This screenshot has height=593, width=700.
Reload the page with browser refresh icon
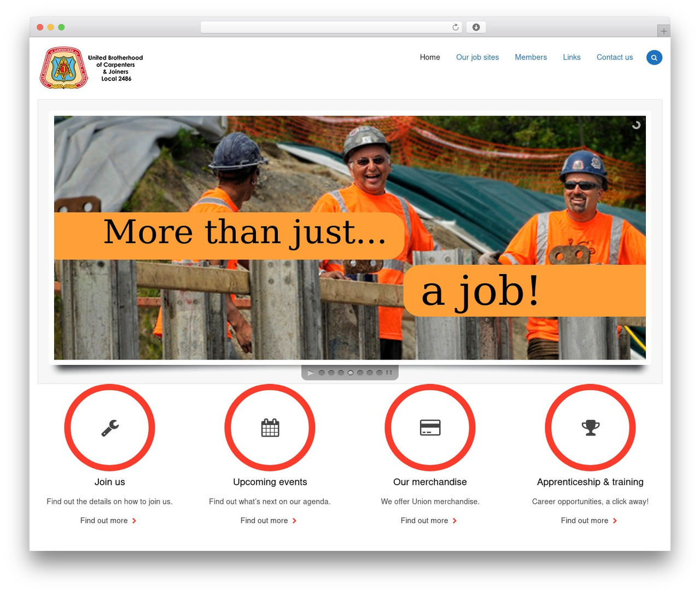[455, 27]
